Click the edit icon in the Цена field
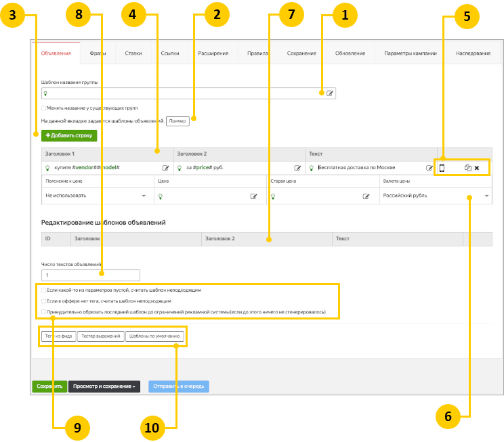This screenshot has height=442, width=504. click(x=254, y=196)
